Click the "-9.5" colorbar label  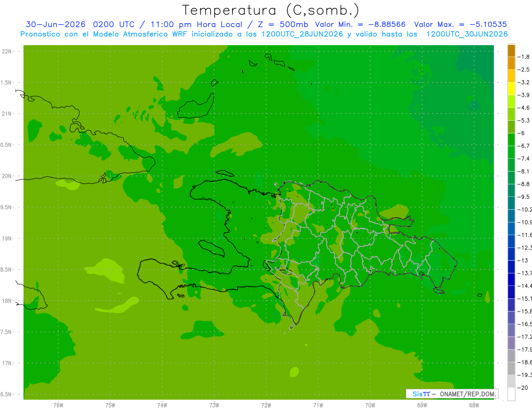[524, 197]
